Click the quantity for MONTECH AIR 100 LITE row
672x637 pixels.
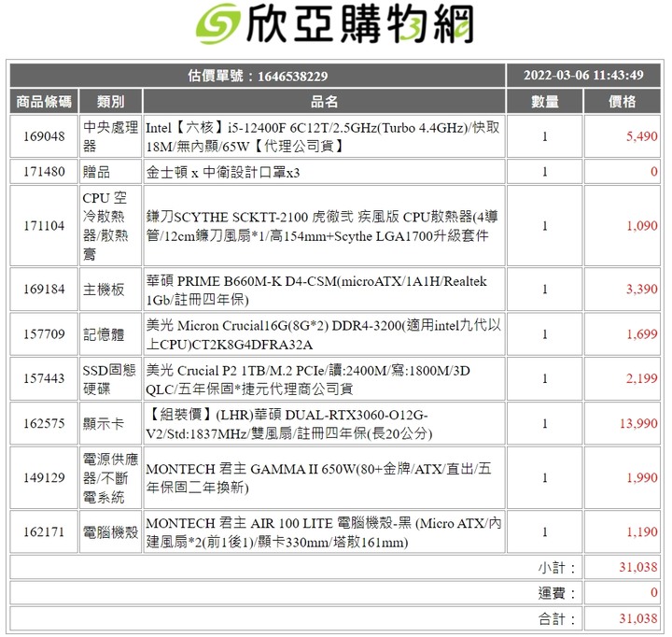coord(545,532)
